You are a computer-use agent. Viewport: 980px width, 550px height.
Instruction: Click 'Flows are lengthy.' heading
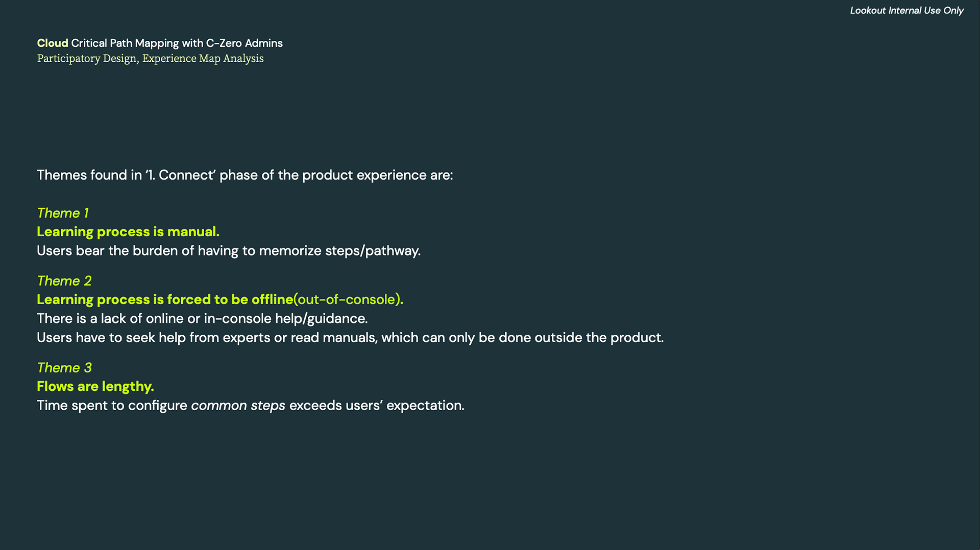coord(95,386)
